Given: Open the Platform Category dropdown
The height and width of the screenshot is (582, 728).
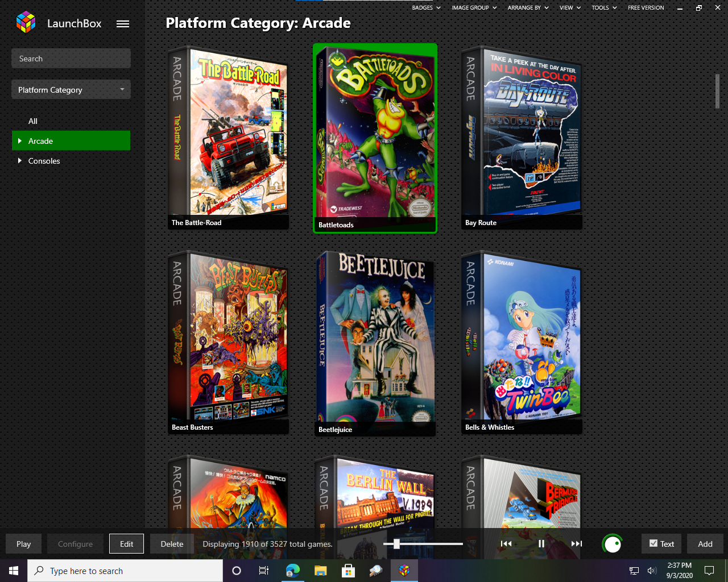Looking at the screenshot, I should 71,90.
